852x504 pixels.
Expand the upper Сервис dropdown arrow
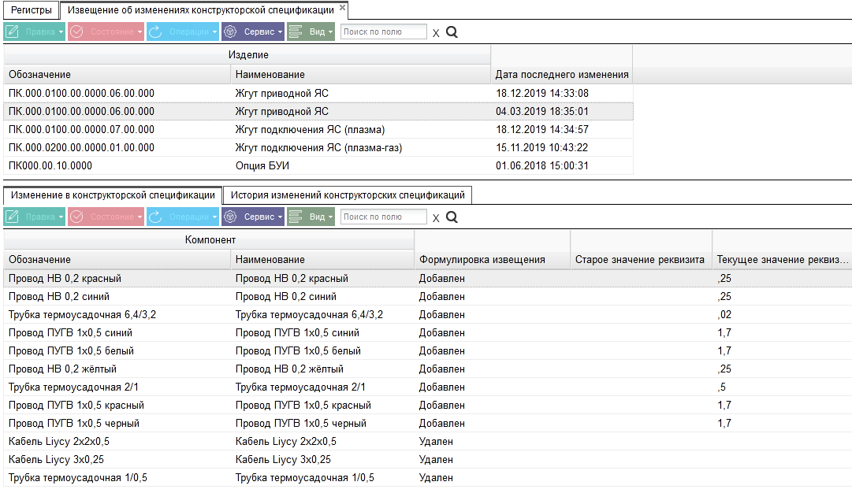(280, 32)
